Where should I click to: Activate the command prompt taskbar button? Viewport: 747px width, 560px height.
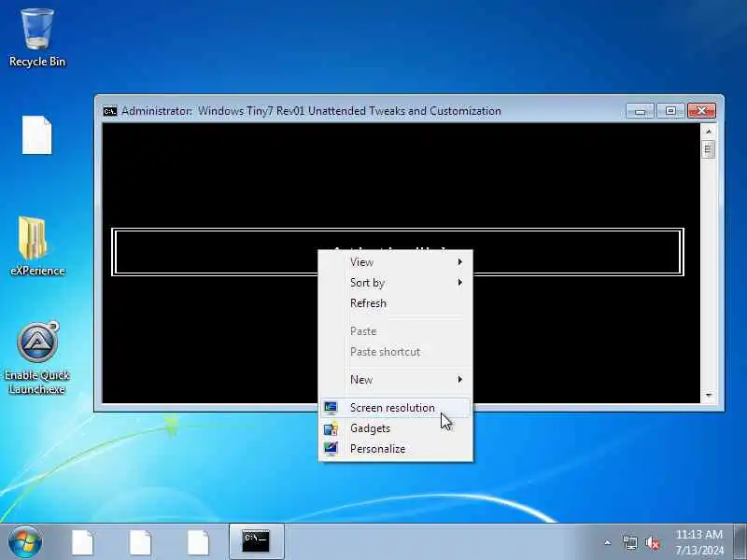(x=256, y=542)
